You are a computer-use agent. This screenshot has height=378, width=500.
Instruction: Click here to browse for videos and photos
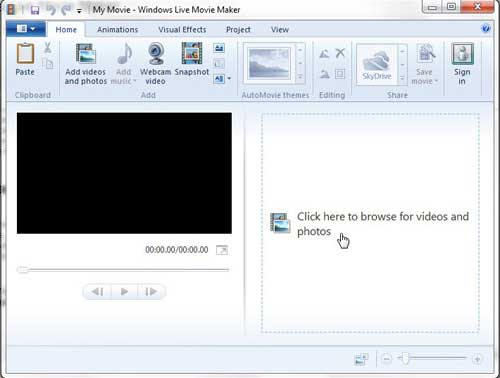click(383, 224)
